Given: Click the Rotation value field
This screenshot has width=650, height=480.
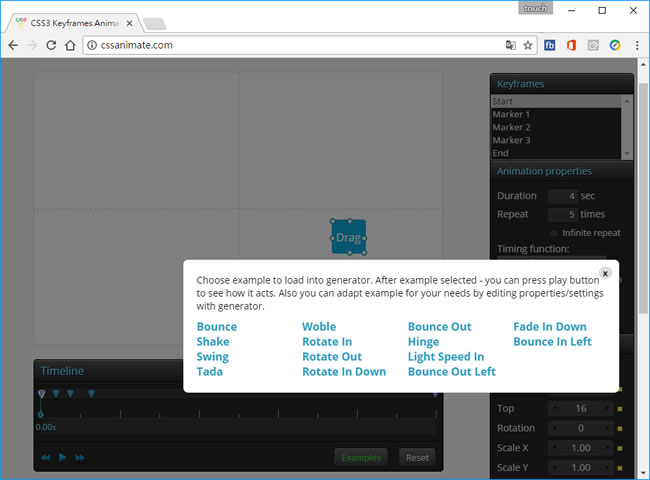Looking at the screenshot, I should coord(581,428).
